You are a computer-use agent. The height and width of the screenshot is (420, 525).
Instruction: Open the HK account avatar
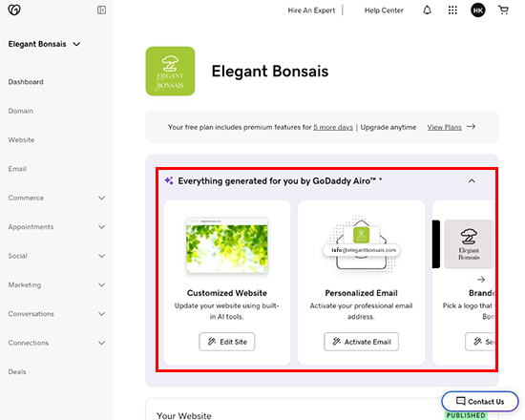478,10
